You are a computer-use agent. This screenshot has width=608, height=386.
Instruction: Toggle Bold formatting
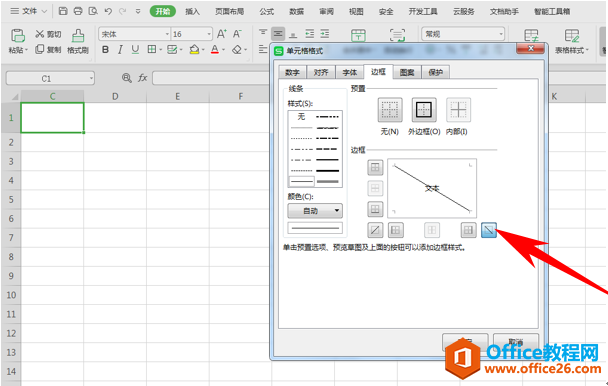pyautogui.click(x=105, y=50)
